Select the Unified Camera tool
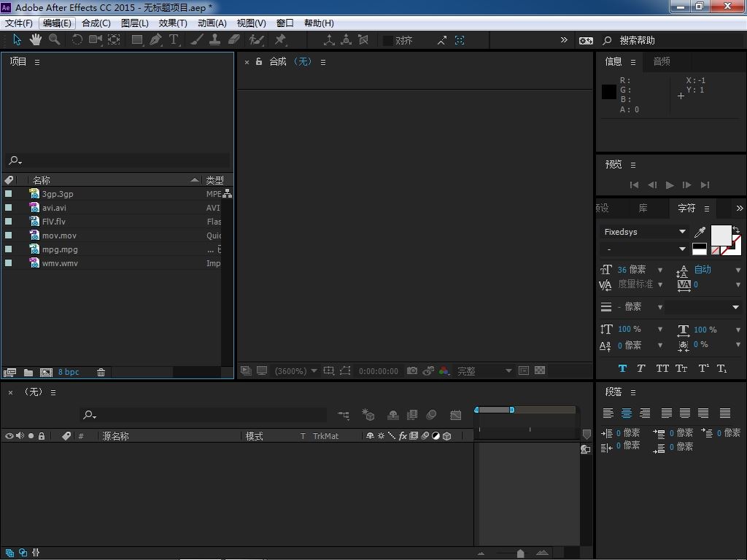747x560 pixels. pyautogui.click(x=96, y=40)
